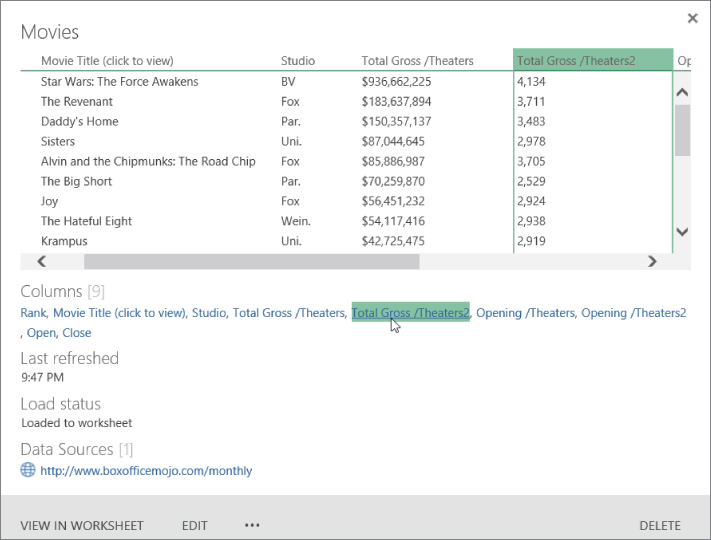Click Movie Title (click to view) table header
This screenshot has height=540, width=711.
(x=107, y=61)
